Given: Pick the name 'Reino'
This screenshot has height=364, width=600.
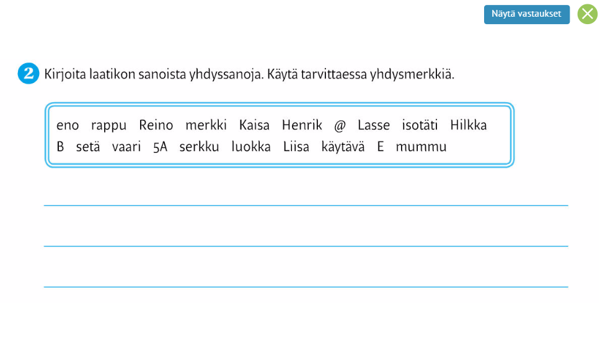Looking at the screenshot, I should pos(156,126).
